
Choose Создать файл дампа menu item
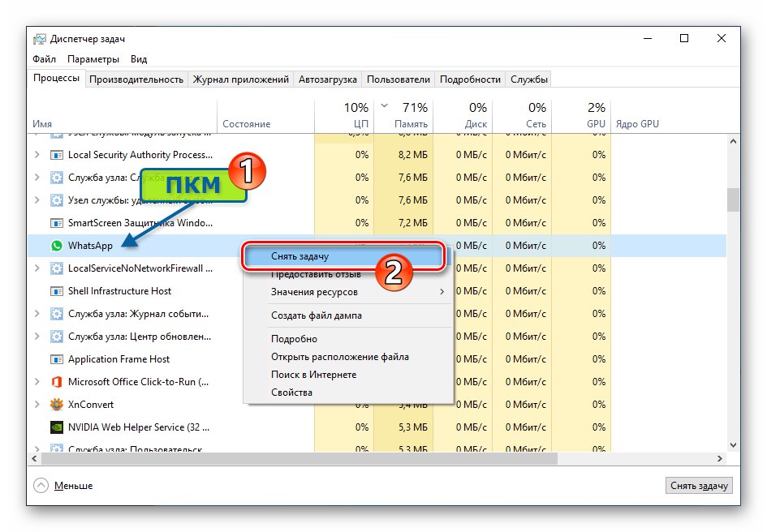[x=348, y=315]
